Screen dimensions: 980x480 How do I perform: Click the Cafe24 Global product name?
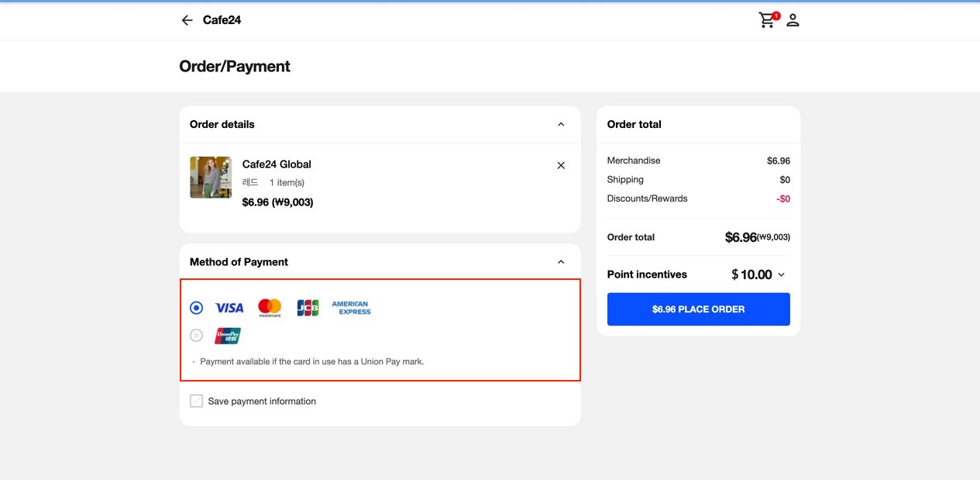[x=277, y=164]
